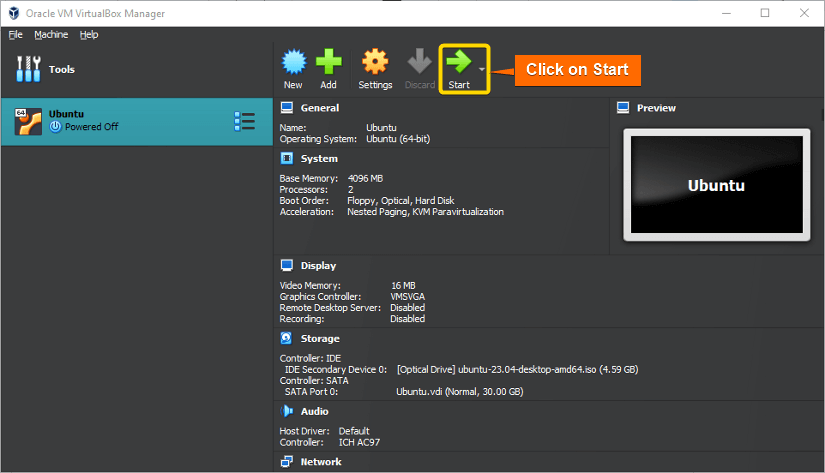Click the Discard toolbar icon
The image size is (825, 473).
click(419, 62)
